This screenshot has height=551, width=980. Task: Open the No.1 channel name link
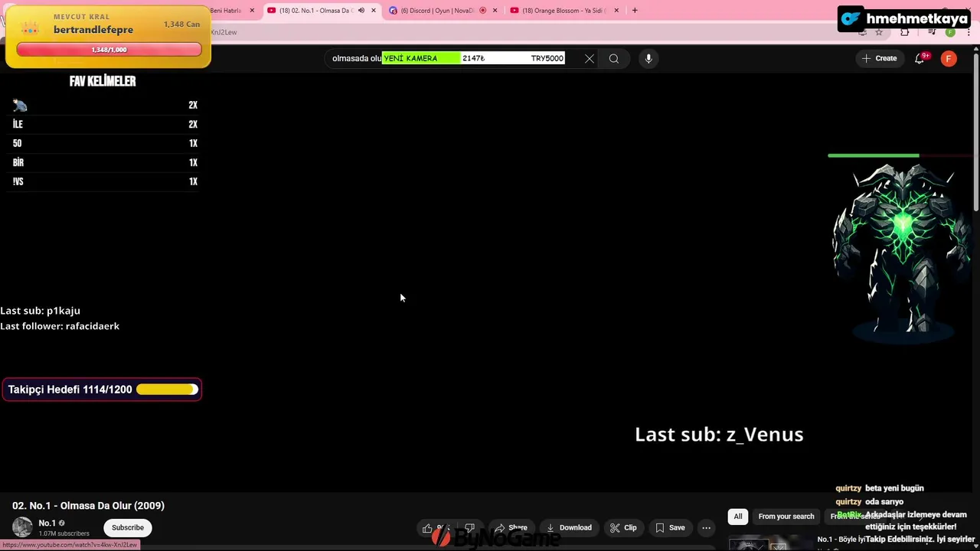tap(47, 523)
